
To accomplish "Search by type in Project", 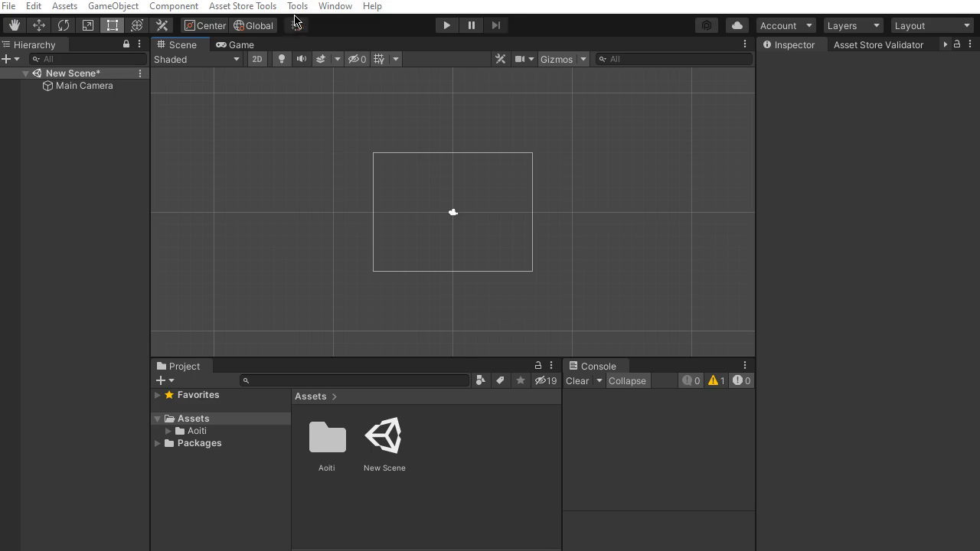I will [x=480, y=380].
